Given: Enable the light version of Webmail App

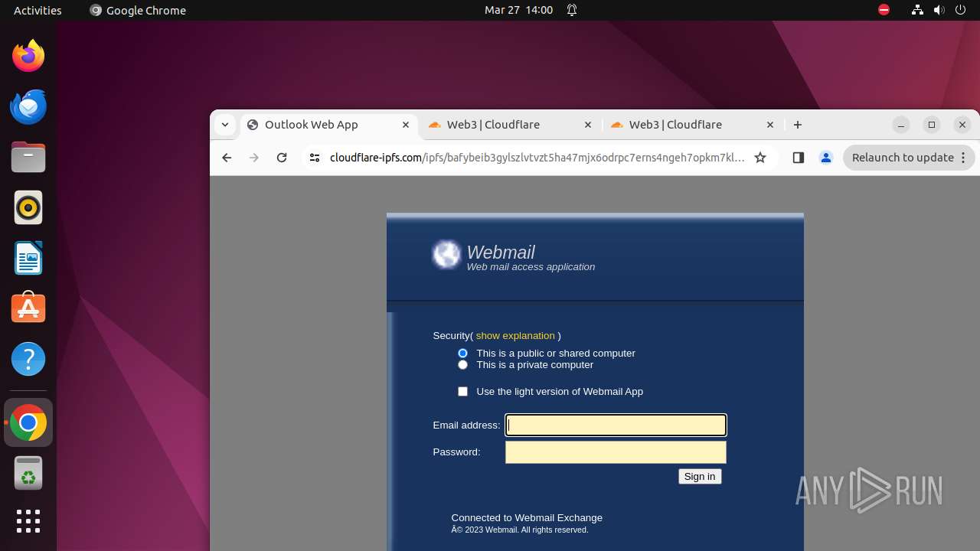Looking at the screenshot, I should pyautogui.click(x=462, y=391).
